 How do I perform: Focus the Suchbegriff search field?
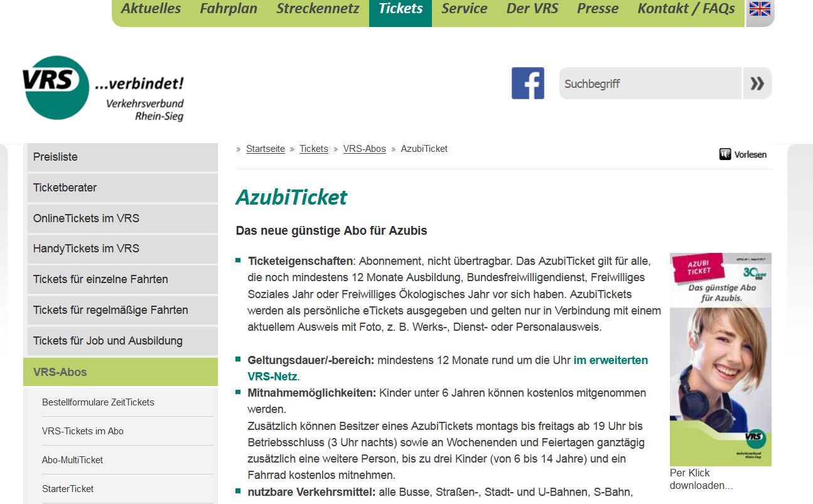(650, 83)
